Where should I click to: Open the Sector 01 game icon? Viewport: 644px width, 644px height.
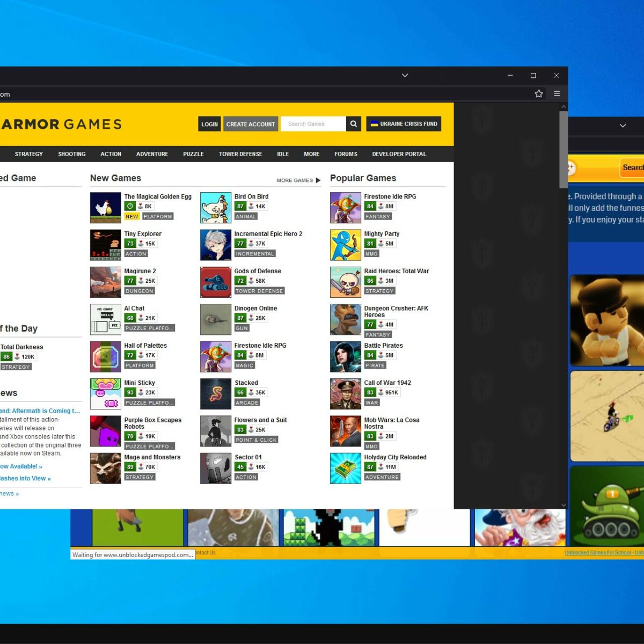tap(216, 468)
